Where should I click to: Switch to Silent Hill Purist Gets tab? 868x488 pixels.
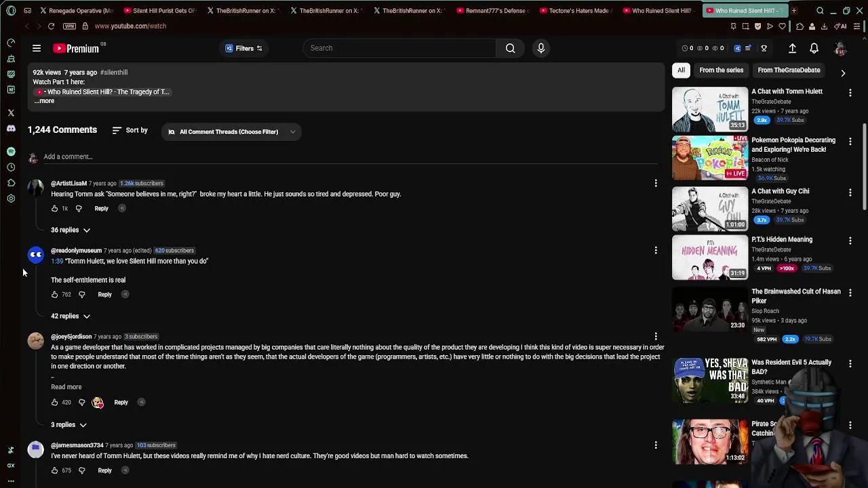pos(160,11)
